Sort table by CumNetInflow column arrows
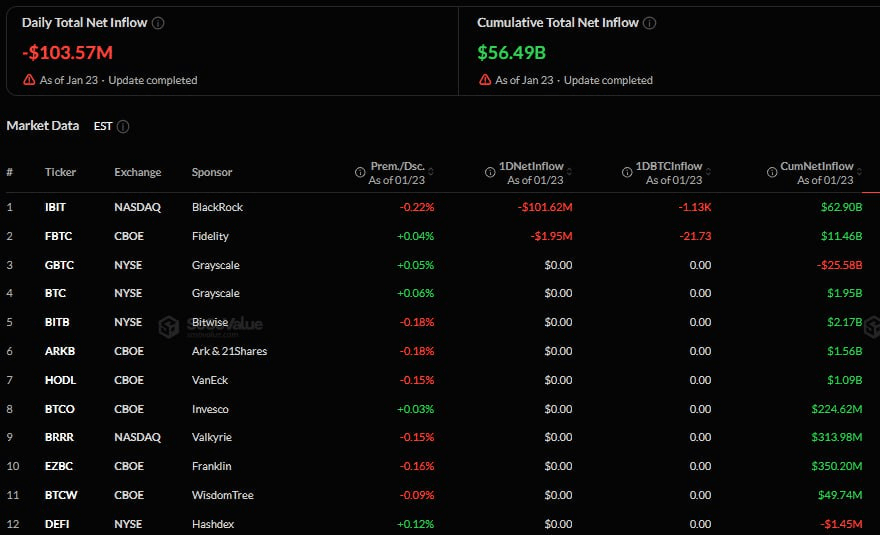The height and width of the screenshot is (535, 880). coord(859,171)
